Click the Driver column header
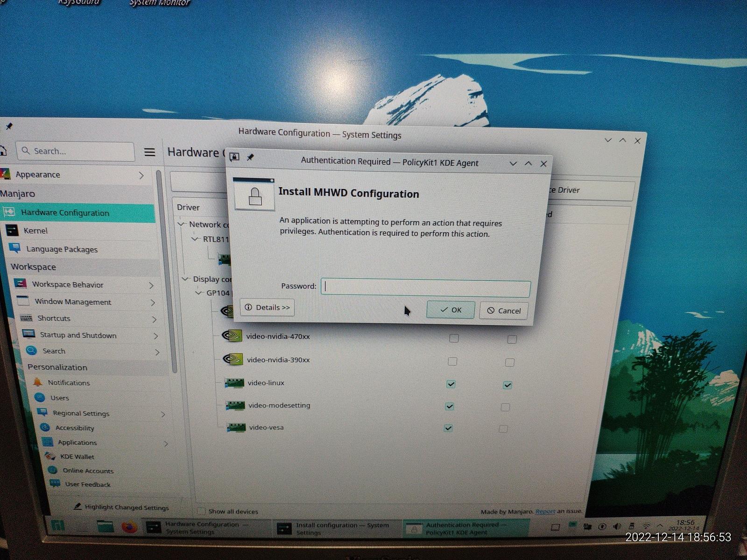The height and width of the screenshot is (560, 747). pyautogui.click(x=188, y=207)
